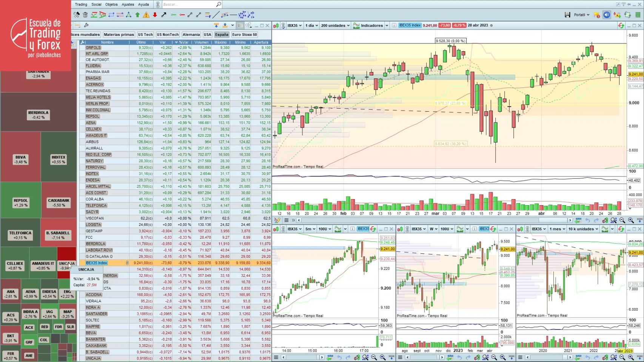Toggle the green grid icon in top toolbar
Viewport: 644px width, 362px height.
(638, 15)
